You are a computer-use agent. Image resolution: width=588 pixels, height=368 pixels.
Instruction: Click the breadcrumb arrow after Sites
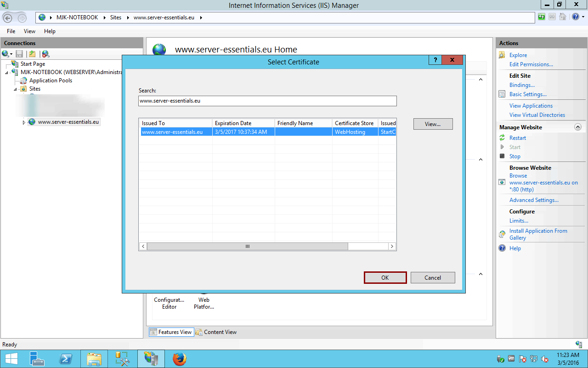(x=127, y=17)
